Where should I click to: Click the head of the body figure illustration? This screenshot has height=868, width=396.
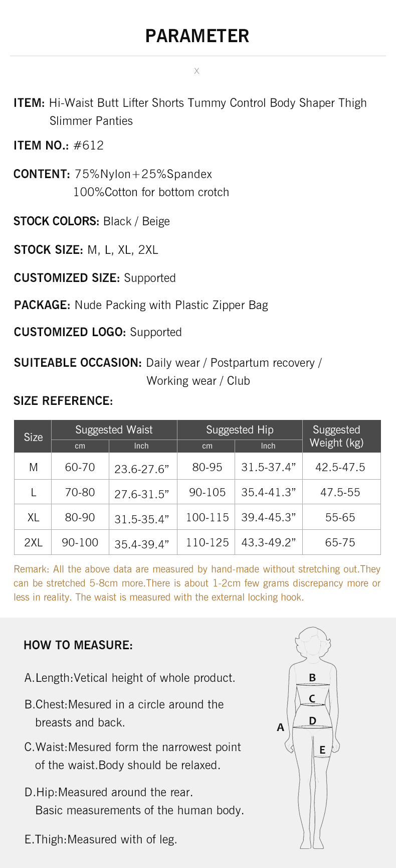313,643
